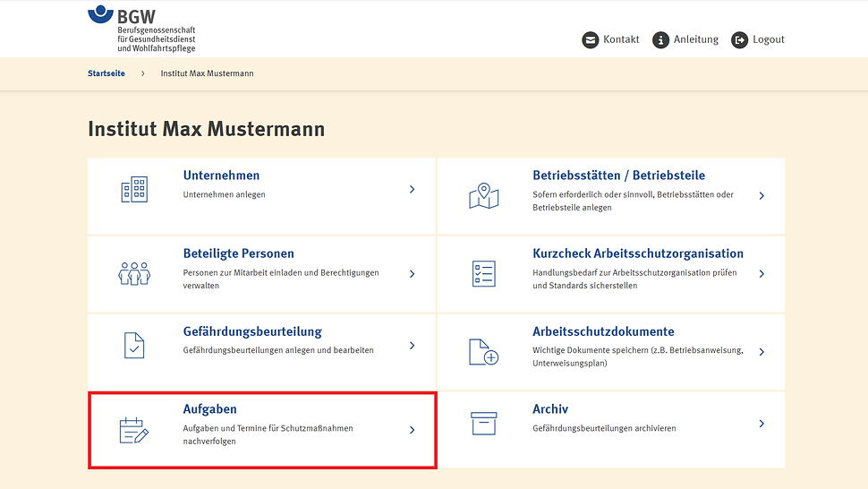868x489 pixels.
Task: Click the document plus Arbeitsschutzdokumente icon
Action: [483, 351]
